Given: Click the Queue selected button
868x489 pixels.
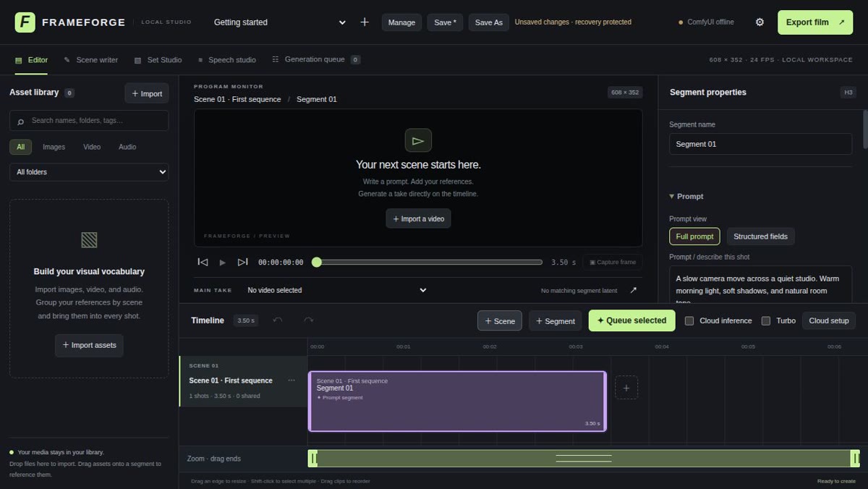Looking at the screenshot, I should pyautogui.click(x=632, y=320).
